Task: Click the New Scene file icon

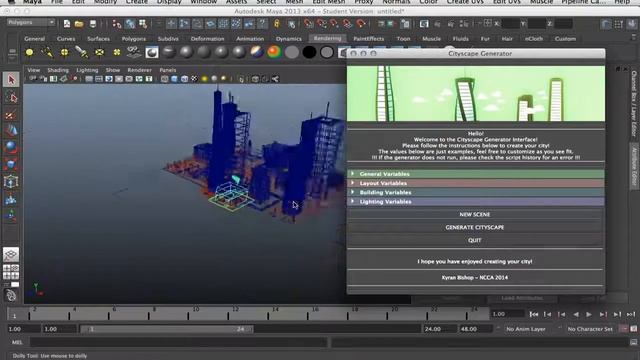Action: coord(67,24)
